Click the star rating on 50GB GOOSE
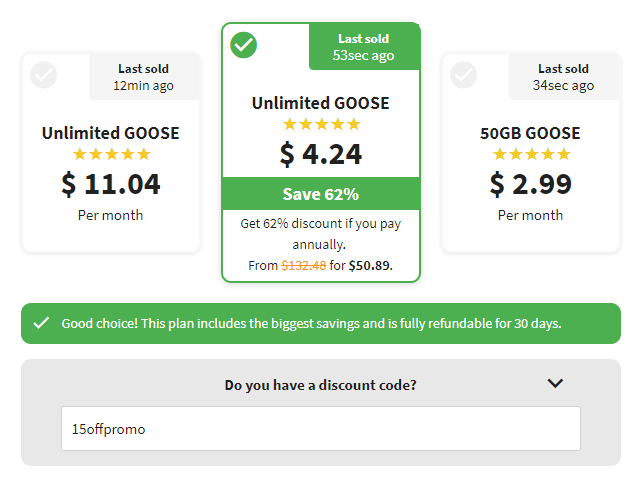The image size is (633, 477). (x=531, y=154)
